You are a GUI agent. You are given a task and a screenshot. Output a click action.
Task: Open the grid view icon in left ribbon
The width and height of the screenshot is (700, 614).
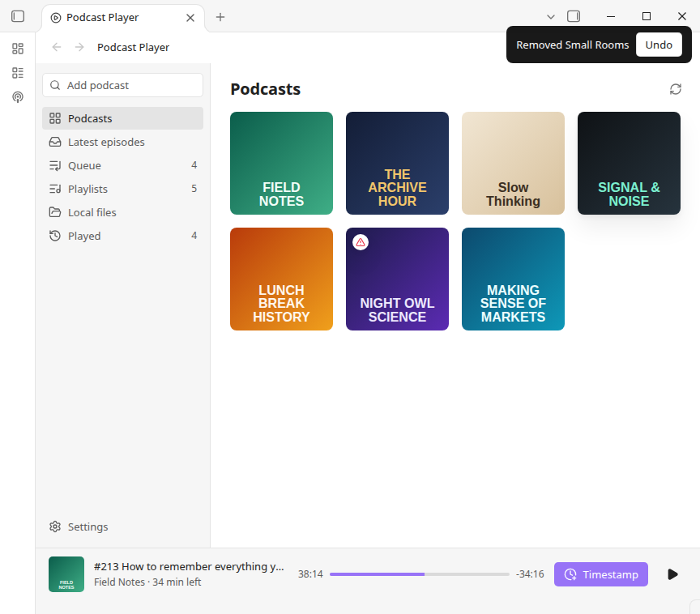coord(18,49)
